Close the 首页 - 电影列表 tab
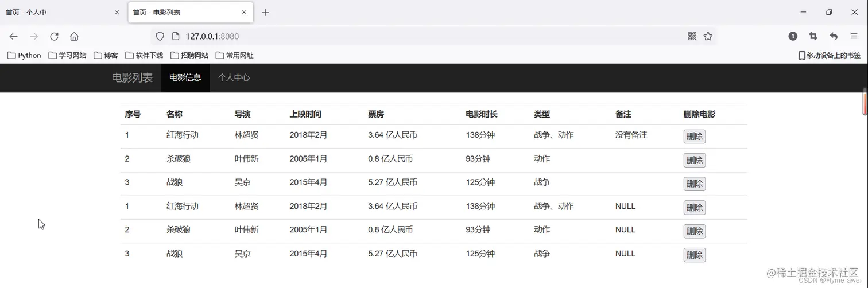This screenshot has width=868, height=288. tap(244, 12)
